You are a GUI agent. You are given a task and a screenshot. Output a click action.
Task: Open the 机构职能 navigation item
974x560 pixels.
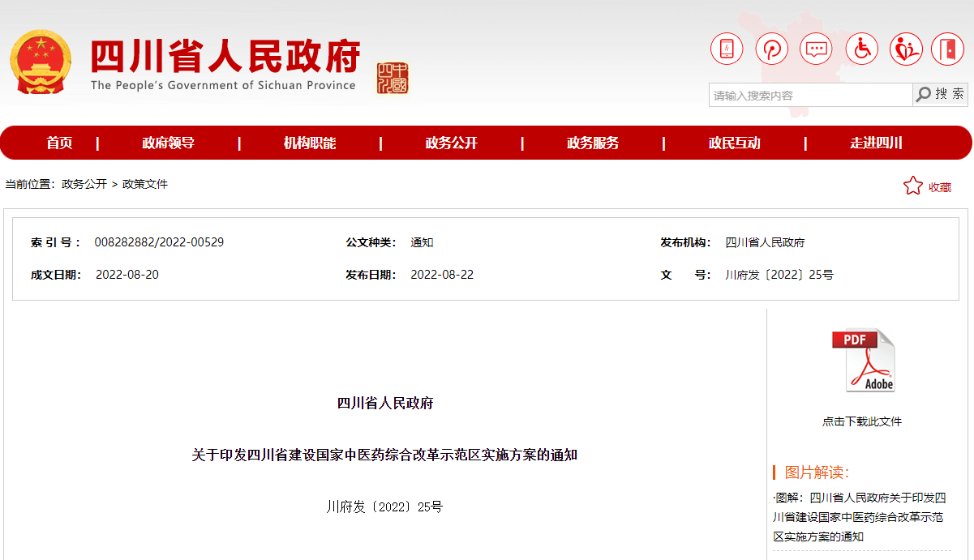[310, 143]
